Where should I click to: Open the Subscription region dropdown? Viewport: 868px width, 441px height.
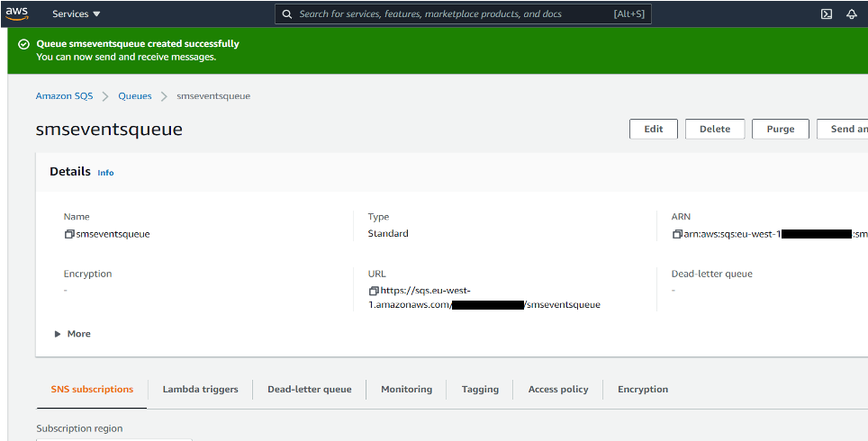pyautogui.click(x=114, y=439)
